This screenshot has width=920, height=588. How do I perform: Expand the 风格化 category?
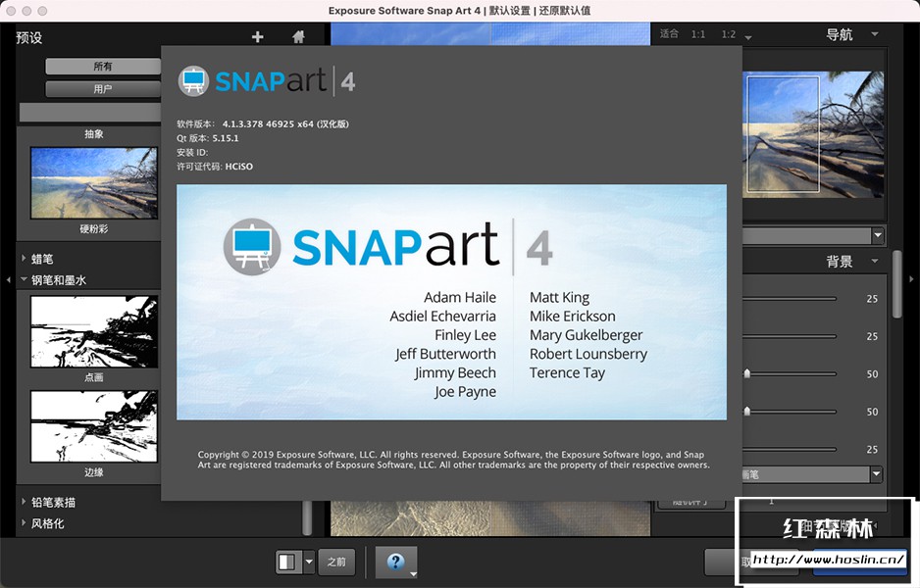pos(24,523)
